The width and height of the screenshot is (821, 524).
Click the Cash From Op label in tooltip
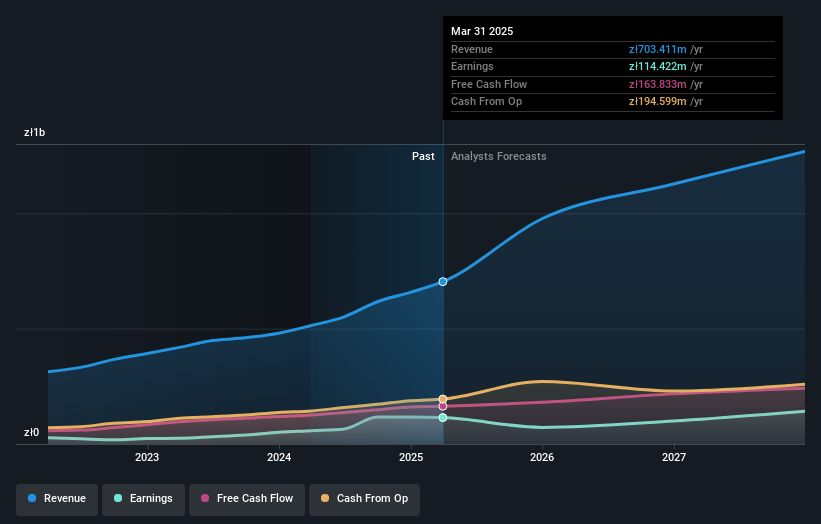click(x=486, y=102)
